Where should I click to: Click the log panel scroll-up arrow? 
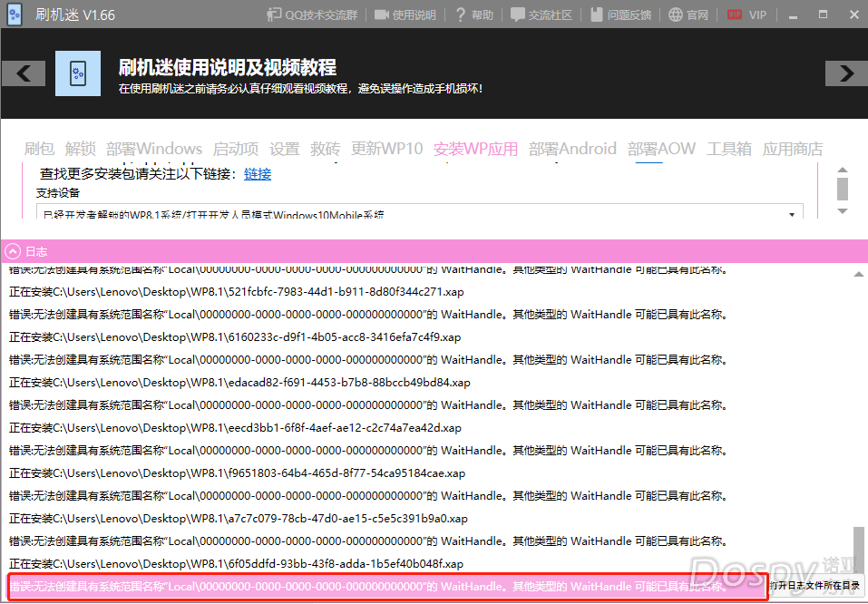859,274
